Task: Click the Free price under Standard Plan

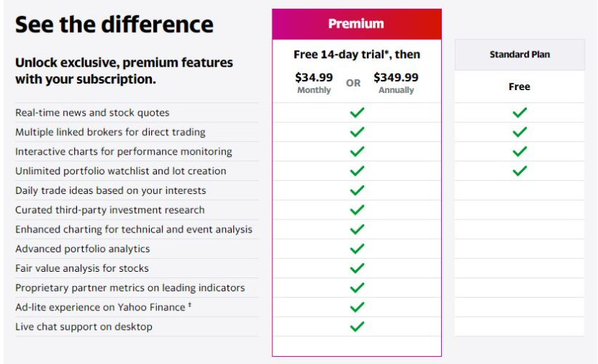Action: [x=520, y=86]
